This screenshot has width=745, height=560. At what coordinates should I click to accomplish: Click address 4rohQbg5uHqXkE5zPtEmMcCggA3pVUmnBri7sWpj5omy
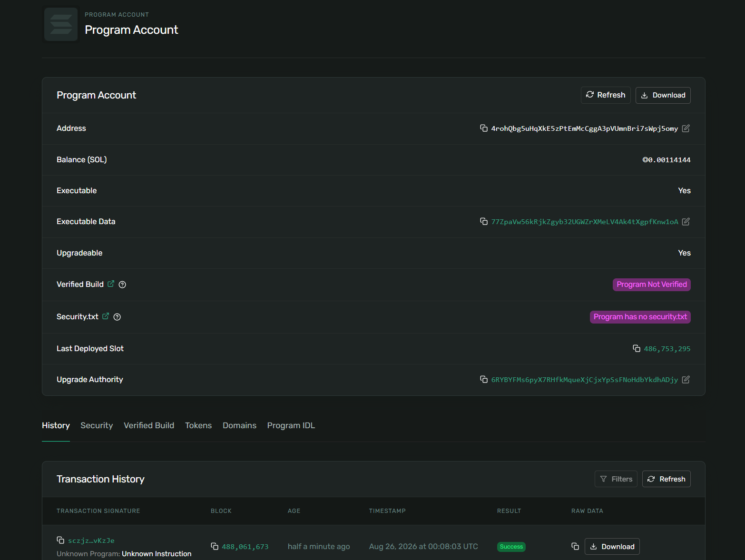tap(585, 128)
